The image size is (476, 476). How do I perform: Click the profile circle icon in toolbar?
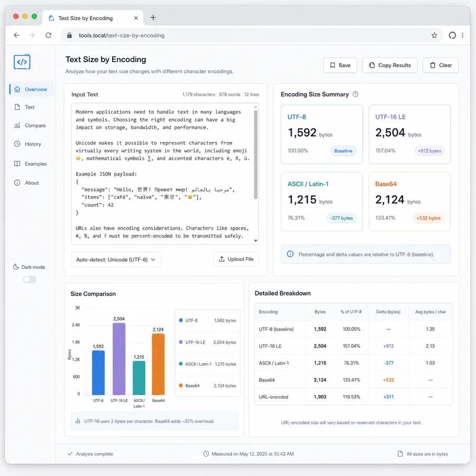[452, 35]
